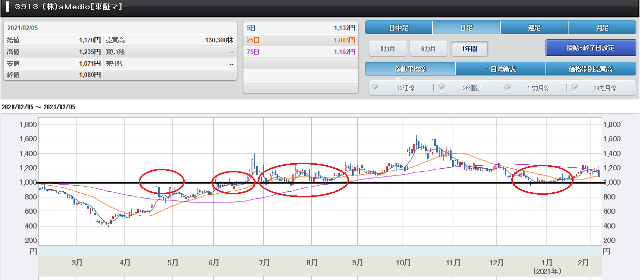Click the purple 75日 moving average row
Viewport: 644px width, 280px height.
(300, 52)
